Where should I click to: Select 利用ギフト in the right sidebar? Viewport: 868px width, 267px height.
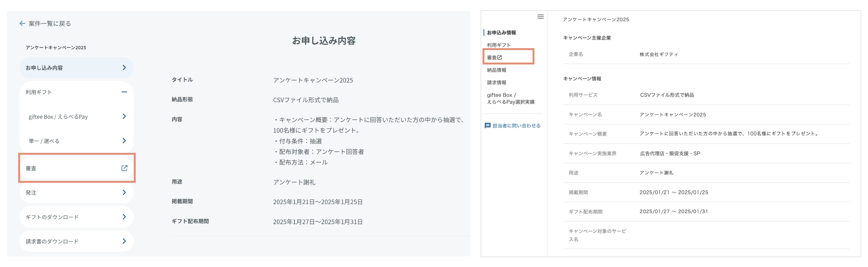tap(499, 45)
